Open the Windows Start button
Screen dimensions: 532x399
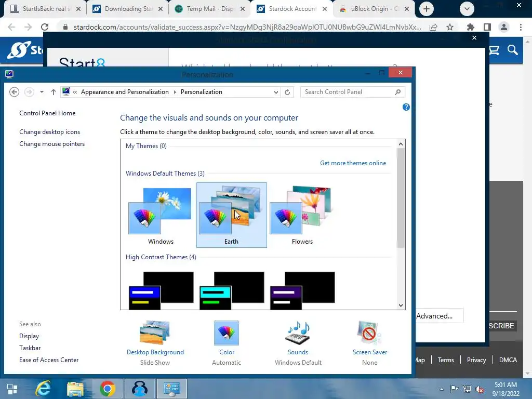12,389
